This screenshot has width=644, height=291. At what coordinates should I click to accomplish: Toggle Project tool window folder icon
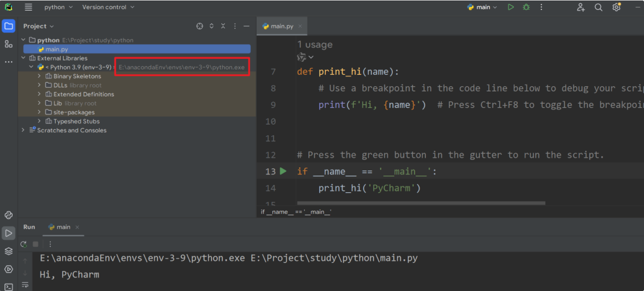tap(9, 26)
